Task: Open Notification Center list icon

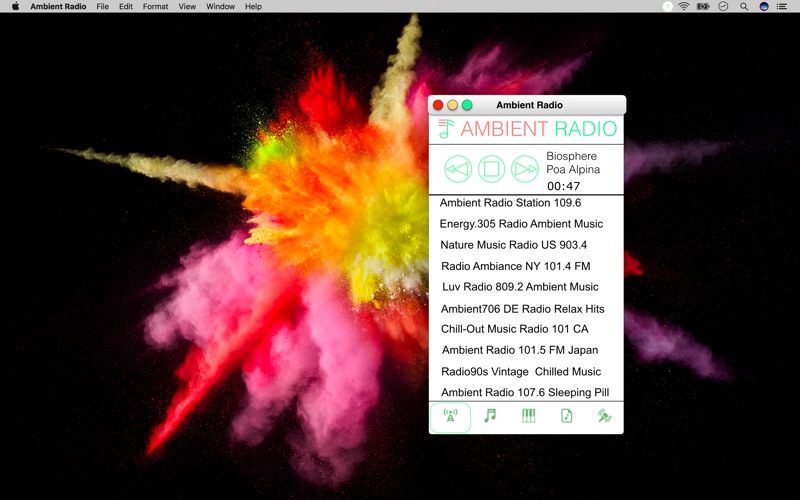Action: [x=782, y=6]
